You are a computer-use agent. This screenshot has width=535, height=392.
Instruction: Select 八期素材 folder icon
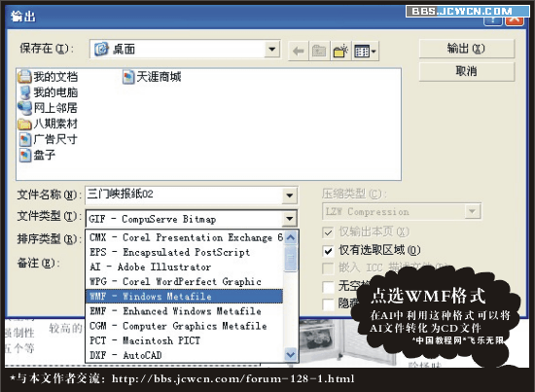coord(24,124)
